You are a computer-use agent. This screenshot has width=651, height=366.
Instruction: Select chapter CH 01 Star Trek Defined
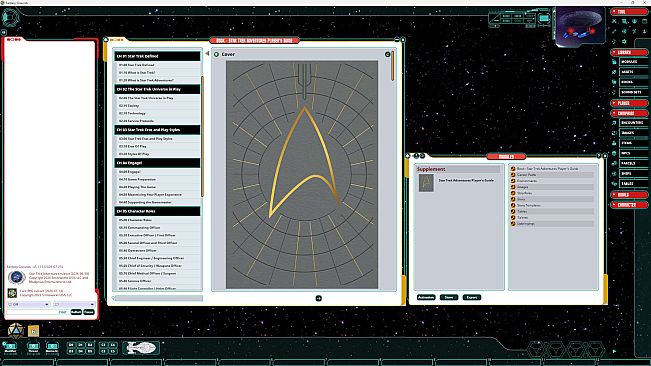[x=157, y=56]
